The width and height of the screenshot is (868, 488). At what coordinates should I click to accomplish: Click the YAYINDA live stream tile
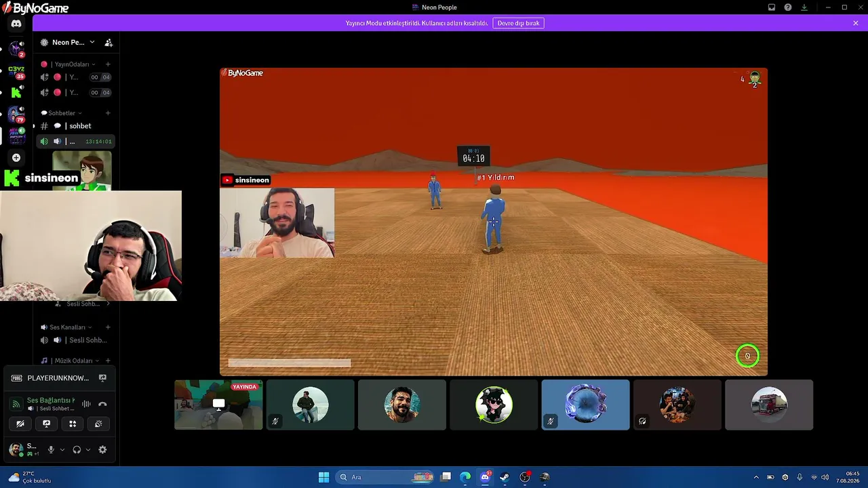click(x=218, y=405)
